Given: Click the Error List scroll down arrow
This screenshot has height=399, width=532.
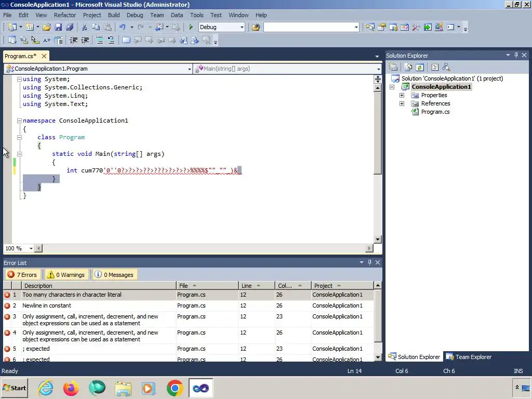Looking at the screenshot, I should (378, 357).
